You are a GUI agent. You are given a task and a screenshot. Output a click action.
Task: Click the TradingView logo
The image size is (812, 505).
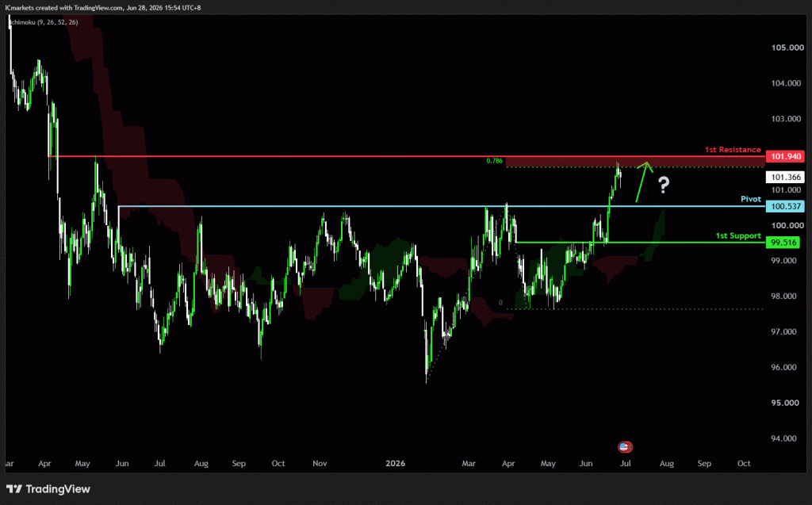[x=48, y=489]
